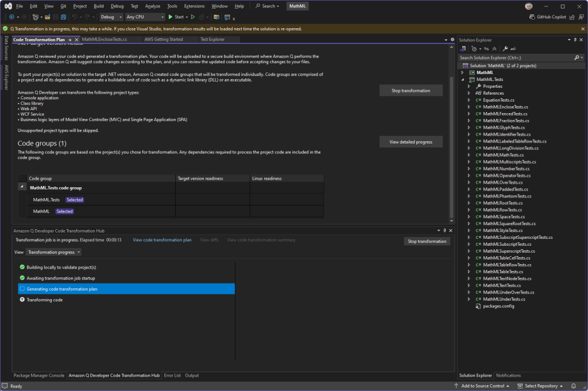This screenshot has width=588, height=391.
Task: Toggle pin on Code Transformation Plan tab
Action: [x=70, y=40]
